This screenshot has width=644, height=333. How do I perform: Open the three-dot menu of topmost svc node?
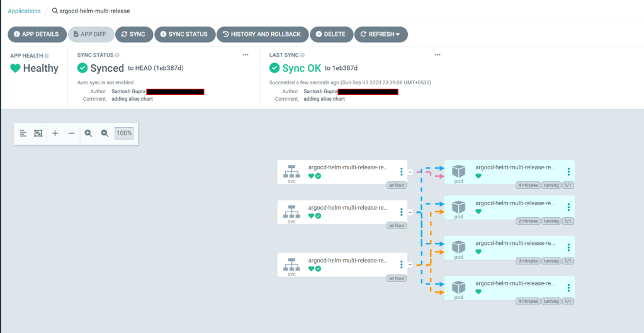click(x=401, y=172)
